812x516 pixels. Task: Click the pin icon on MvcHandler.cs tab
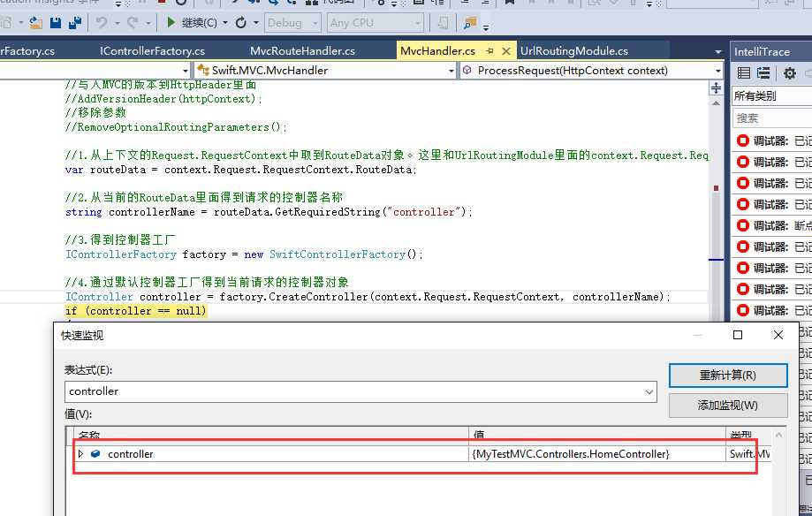(x=489, y=50)
